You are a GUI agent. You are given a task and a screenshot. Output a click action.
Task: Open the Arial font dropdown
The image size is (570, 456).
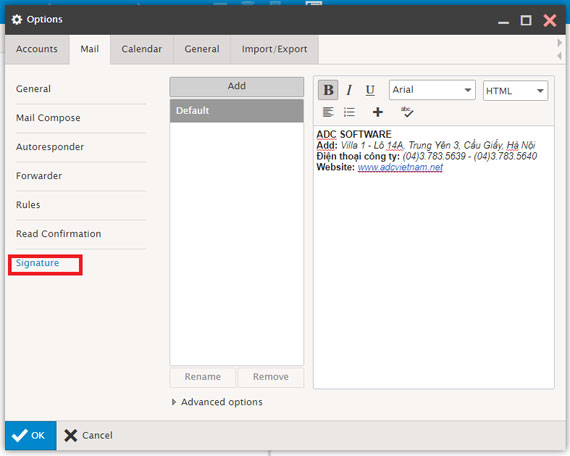point(432,90)
